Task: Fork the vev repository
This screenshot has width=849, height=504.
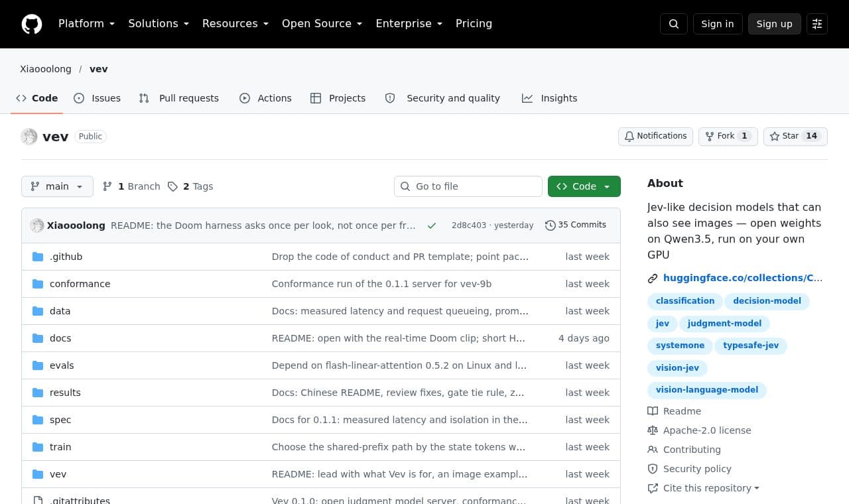Action: [x=728, y=136]
